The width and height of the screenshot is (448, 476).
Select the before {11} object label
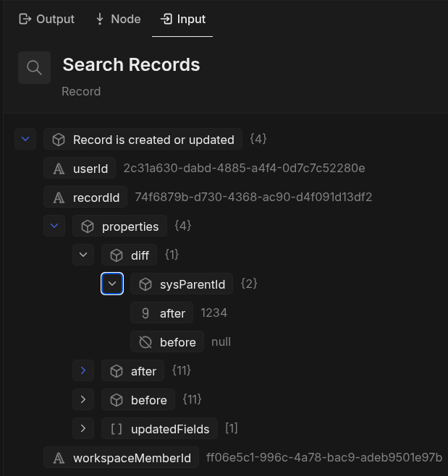(x=149, y=400)
